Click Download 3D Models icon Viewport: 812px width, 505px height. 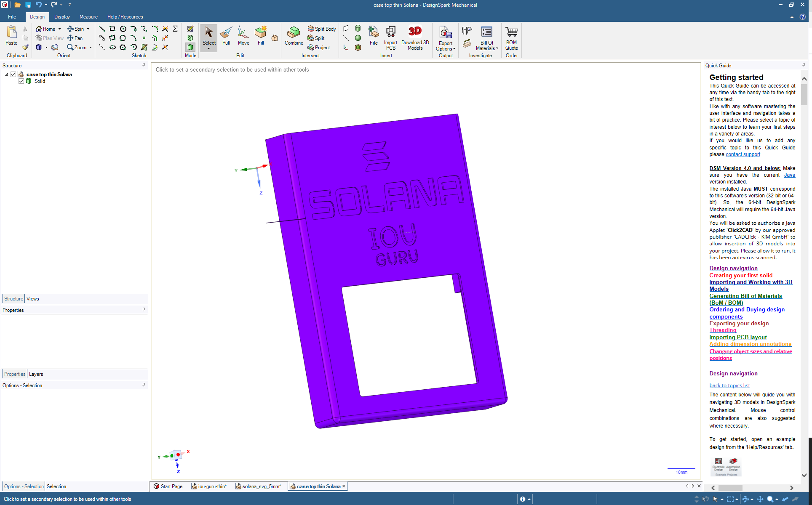coord(415,37)
